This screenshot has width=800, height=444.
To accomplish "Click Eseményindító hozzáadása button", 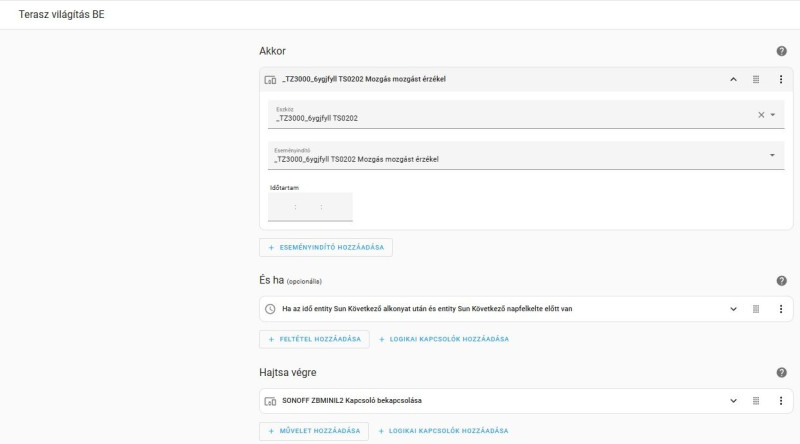I will 326,247.
